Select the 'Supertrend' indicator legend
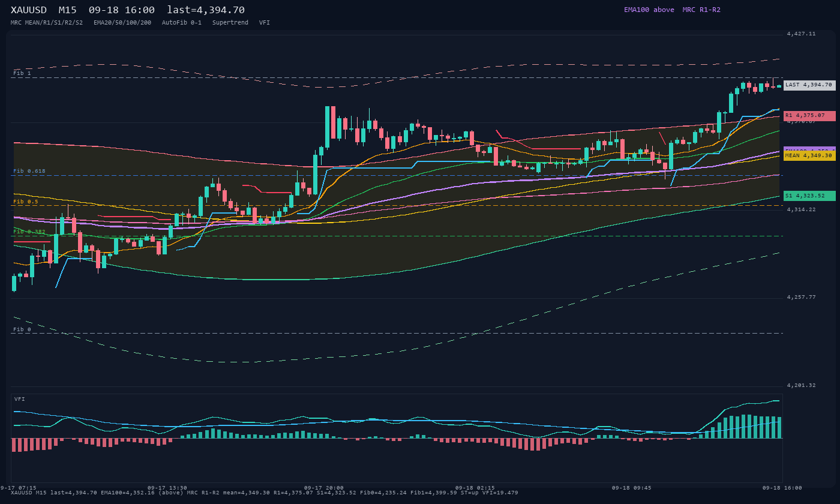The height and width of the screenshot is (504, 840). (230, 23)
